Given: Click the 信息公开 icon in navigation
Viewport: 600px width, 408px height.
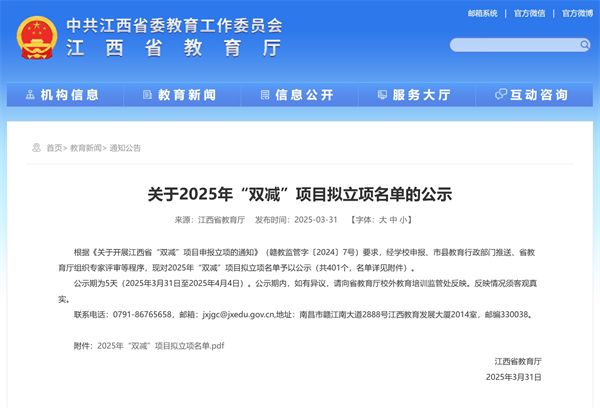Looking at the screenshot, I should (x=263, y=95).
